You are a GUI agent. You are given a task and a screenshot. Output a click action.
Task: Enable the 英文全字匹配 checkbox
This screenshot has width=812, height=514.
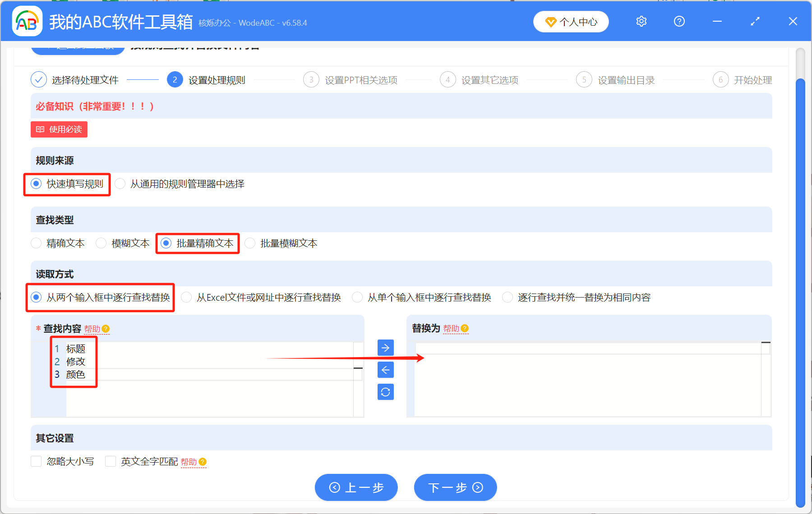coord(111,461)
